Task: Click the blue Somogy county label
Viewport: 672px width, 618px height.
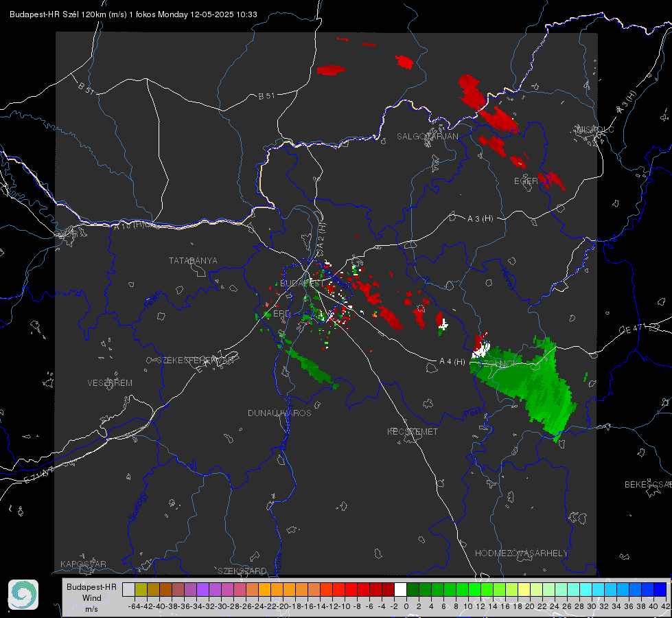Action: click(x=137, y=507)
